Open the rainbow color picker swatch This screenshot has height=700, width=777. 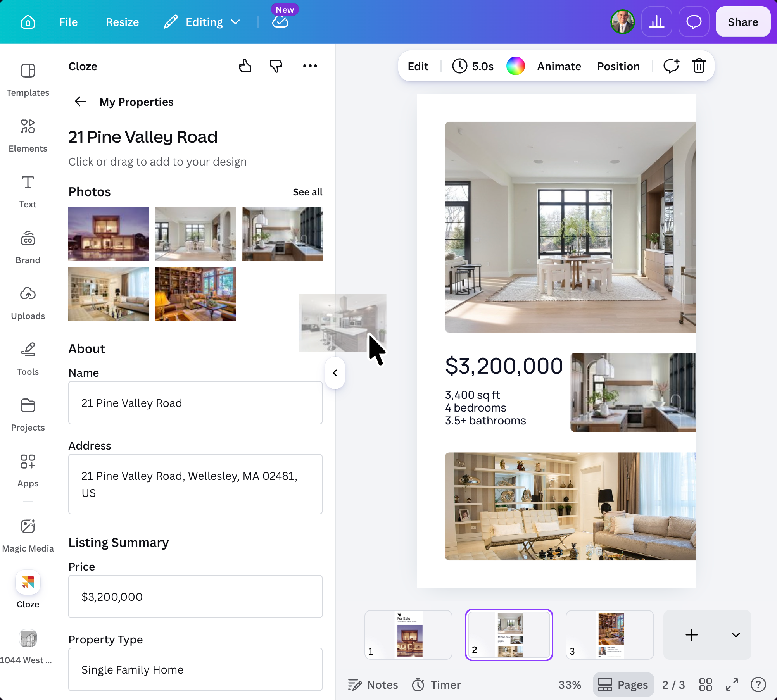point(516,66)
